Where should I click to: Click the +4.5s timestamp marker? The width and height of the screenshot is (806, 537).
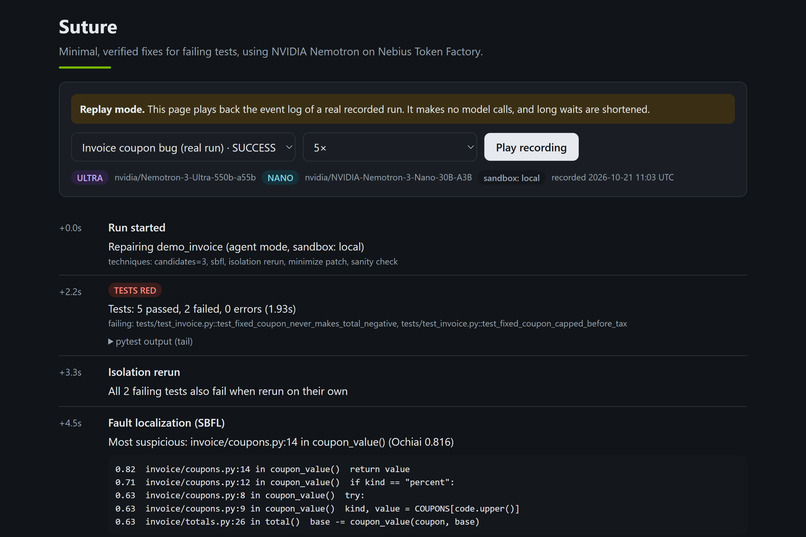point(70,423)
